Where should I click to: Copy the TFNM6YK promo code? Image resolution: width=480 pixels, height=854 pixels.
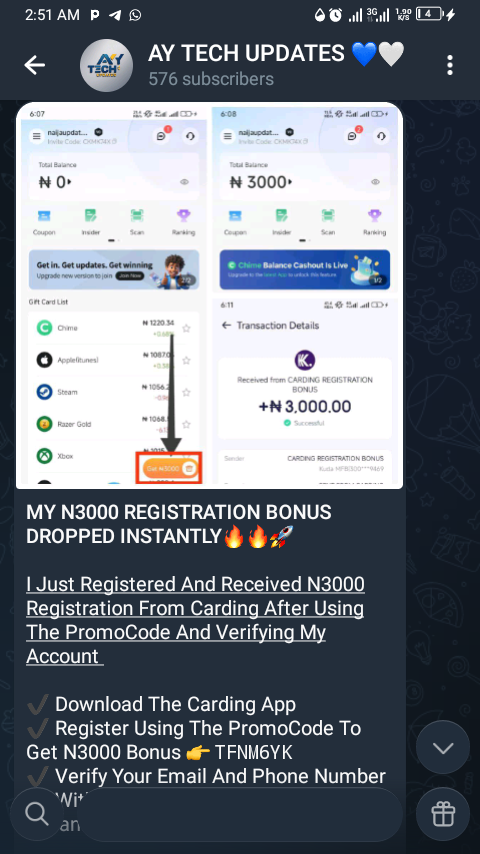pyautogui.click(x=253, y=753)
